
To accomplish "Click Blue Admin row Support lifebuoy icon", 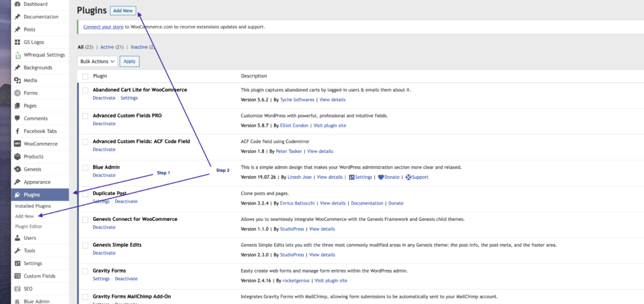I will click(408, 177).
